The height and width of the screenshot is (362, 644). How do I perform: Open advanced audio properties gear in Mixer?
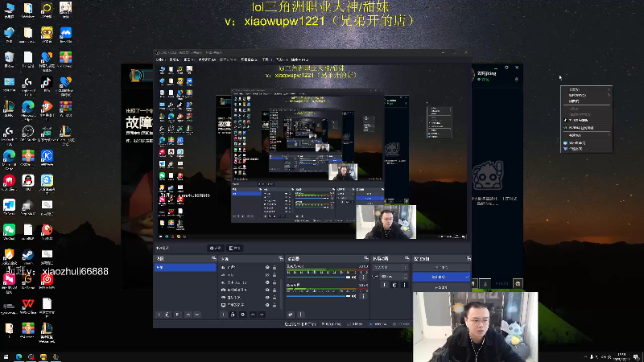(x=291, y=315)
